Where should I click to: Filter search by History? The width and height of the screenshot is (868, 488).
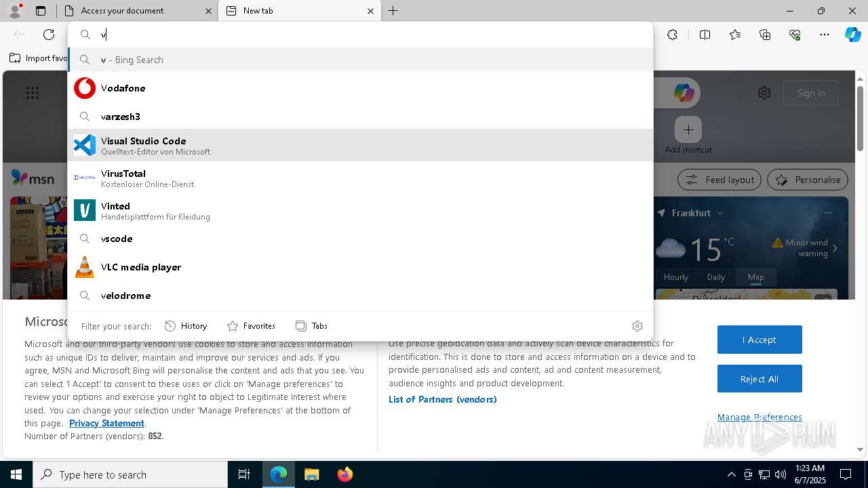(x=186, y=326)
